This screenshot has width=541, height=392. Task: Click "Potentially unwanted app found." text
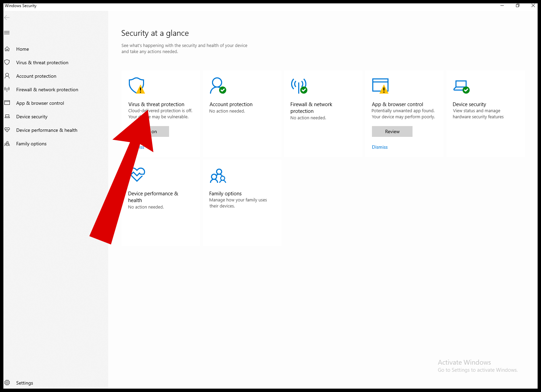(x=403, y=111)
